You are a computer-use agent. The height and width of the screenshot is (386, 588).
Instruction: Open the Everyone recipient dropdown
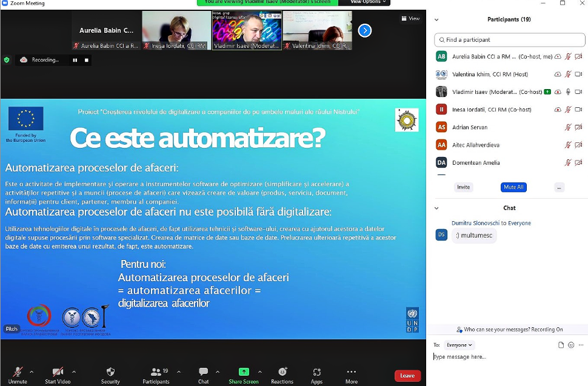(459, 345)
